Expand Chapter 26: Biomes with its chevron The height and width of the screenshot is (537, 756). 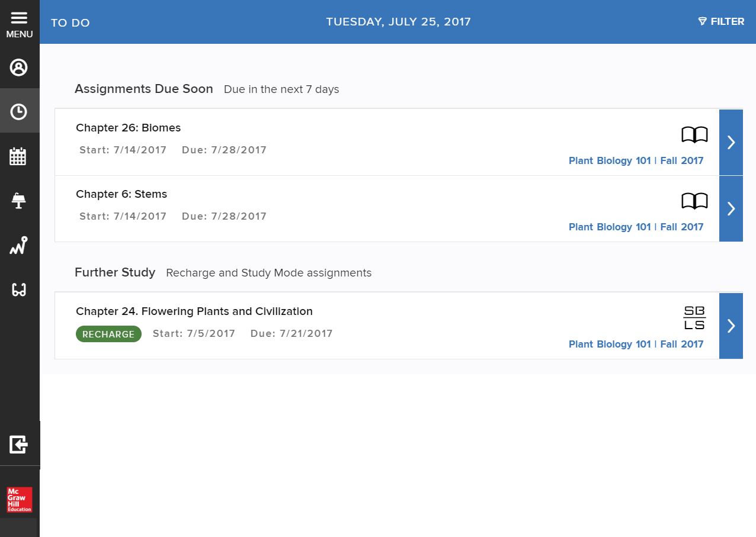coord(731,142)
